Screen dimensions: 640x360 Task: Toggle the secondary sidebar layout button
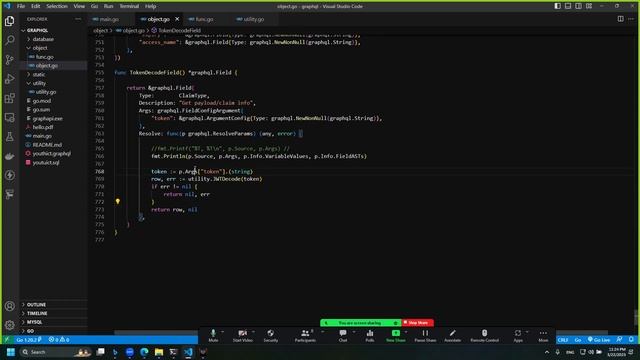[x=578, y=6]
